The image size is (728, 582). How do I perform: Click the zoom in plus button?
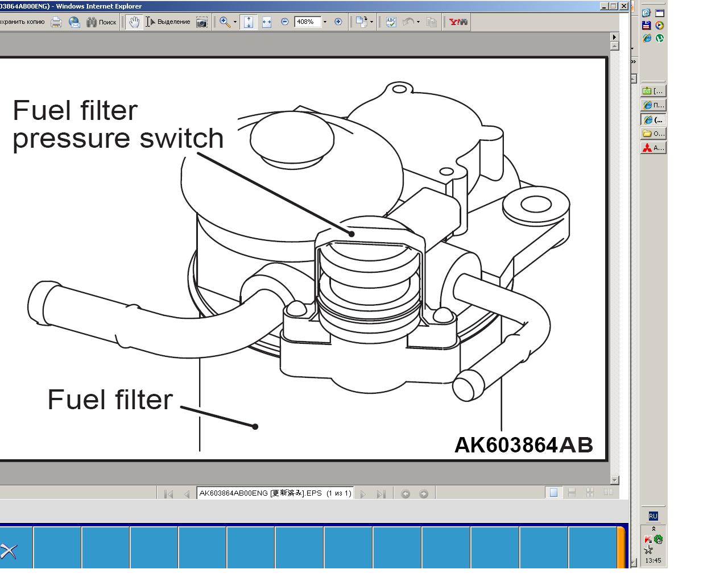(338, 22)
